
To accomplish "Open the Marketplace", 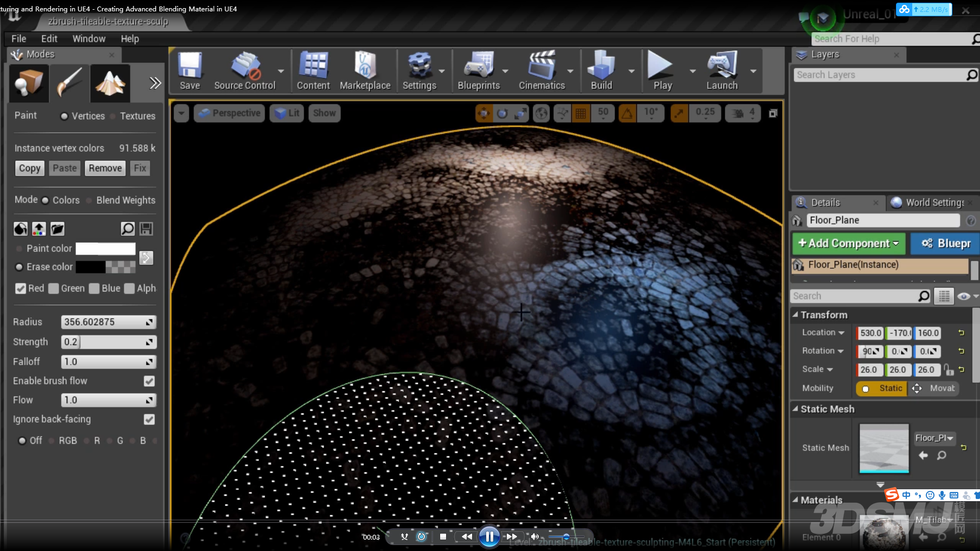I will click(x=365, y=71).
